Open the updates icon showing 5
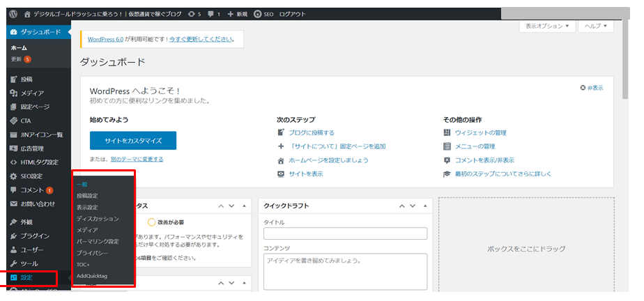The image size is (644, 301). tap(192, 14)
